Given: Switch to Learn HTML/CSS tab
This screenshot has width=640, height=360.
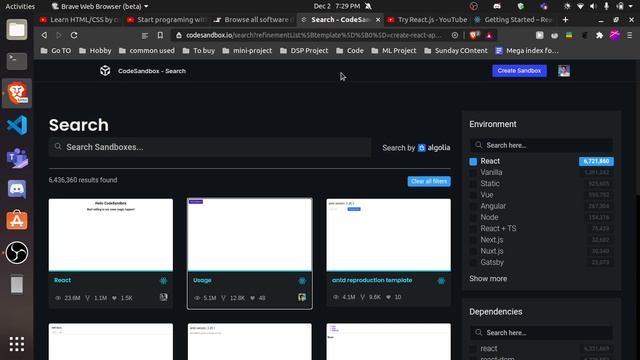Looking at the screenshot, I should click(79, 20).
